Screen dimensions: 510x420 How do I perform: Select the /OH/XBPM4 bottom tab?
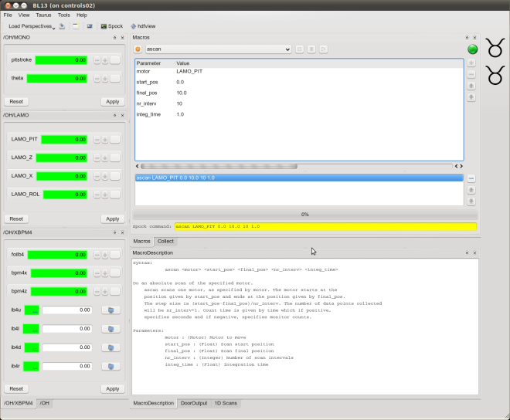(19, 403)
